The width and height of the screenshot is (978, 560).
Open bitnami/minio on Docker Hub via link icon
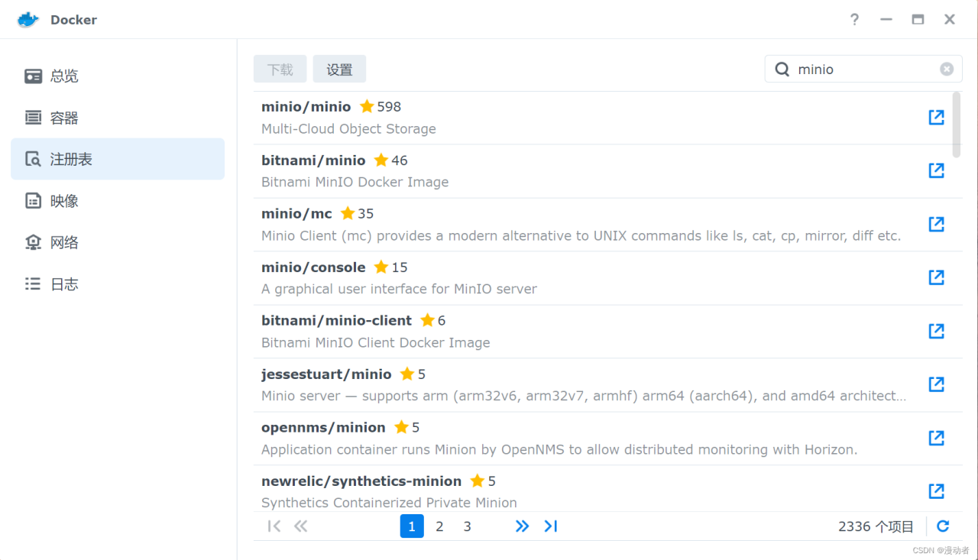[936, 170]
